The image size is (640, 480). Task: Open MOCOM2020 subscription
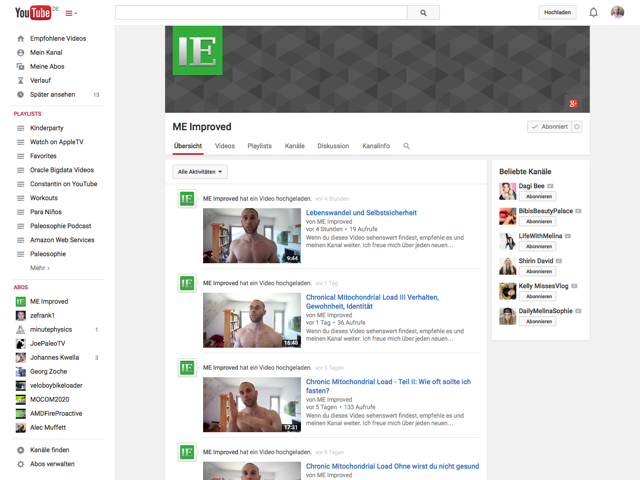(50, 400)
